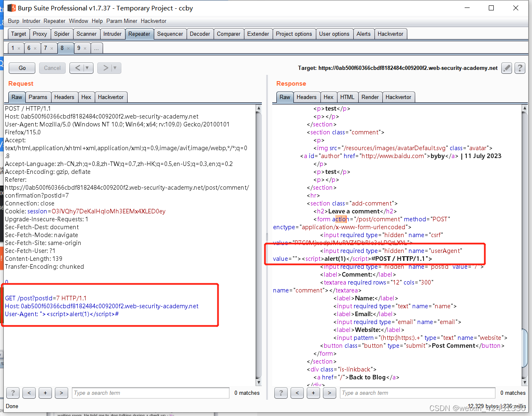Image resolution: width=532 pixels, height=416 pixels.
Task: Switch to the Decoder tab
Action: click(200, 34)
